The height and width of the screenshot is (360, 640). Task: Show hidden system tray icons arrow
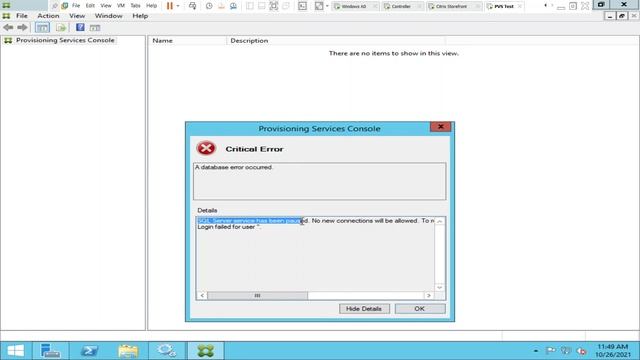(536, 351)
